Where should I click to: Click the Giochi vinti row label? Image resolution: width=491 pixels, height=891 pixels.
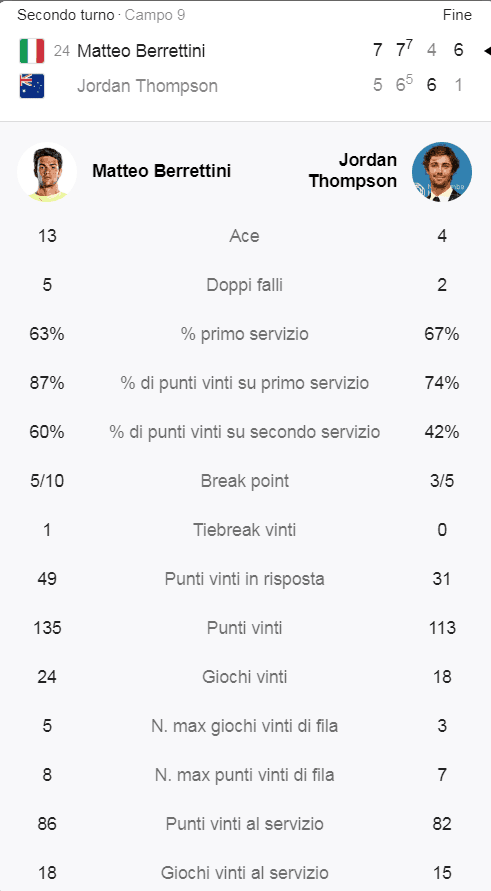[244, 677]
